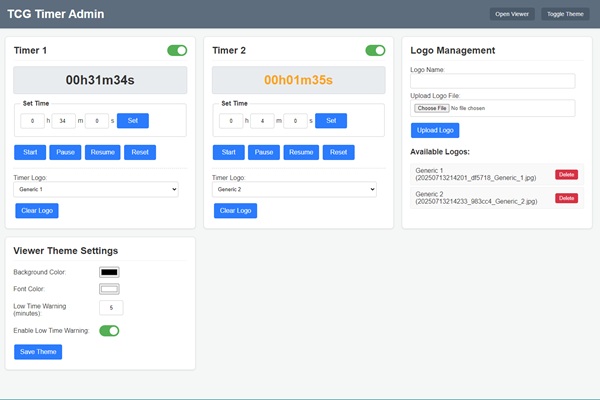Start Timer 2
The image size is (600, 400).
tap(229, 152)
